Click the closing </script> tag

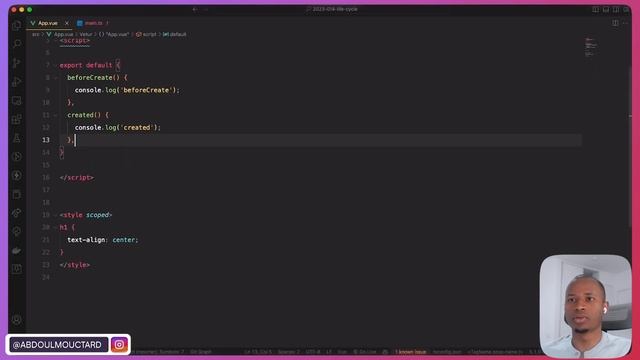(77, 178)
